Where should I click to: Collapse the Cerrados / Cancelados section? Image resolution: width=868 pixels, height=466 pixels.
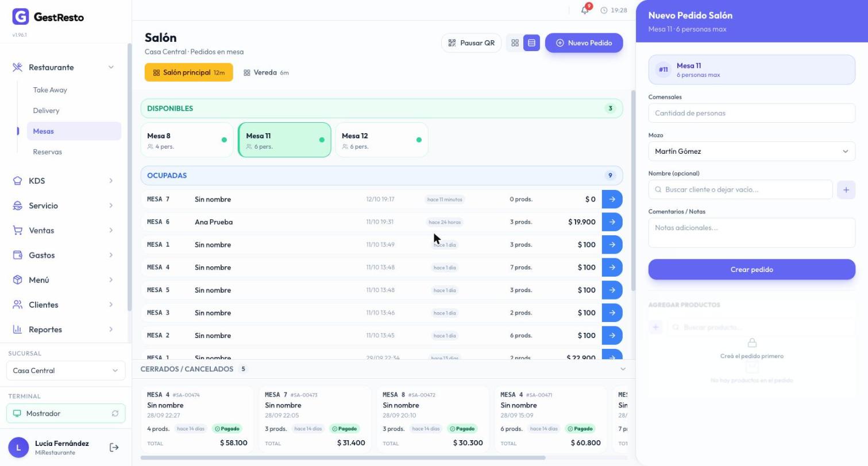(623, 369)
